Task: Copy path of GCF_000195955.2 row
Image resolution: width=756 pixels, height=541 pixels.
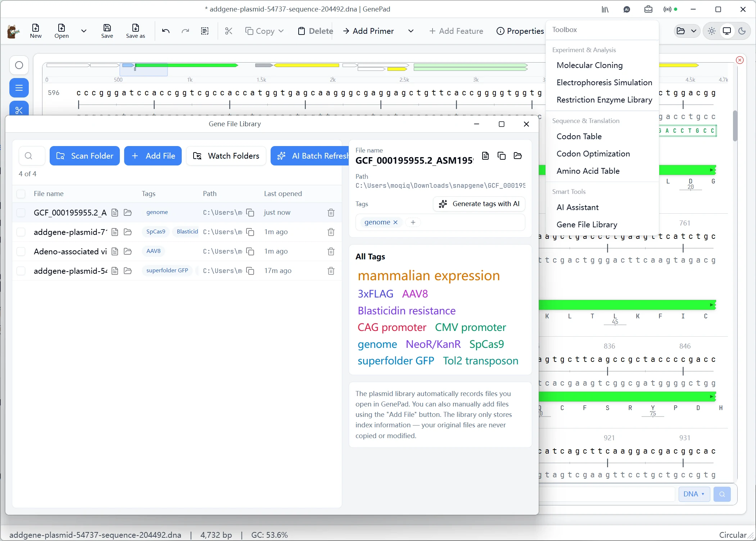Action: [250, 213]
